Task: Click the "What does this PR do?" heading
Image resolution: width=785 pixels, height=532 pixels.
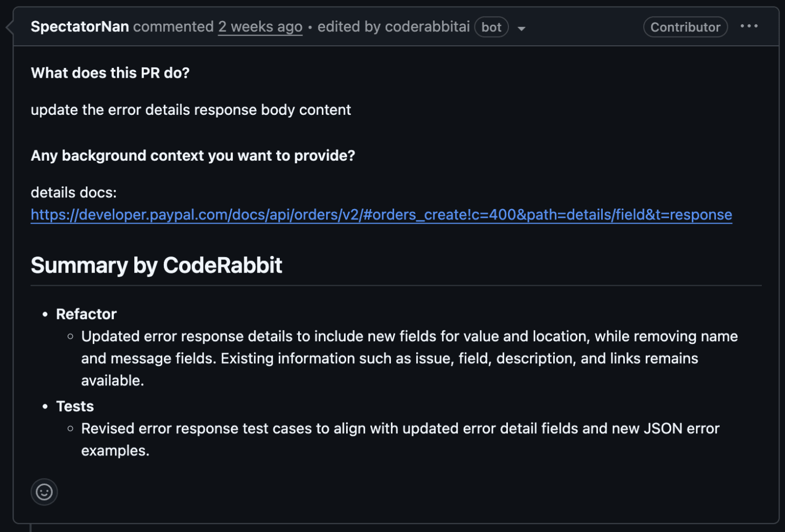Action: coord(110,73)
